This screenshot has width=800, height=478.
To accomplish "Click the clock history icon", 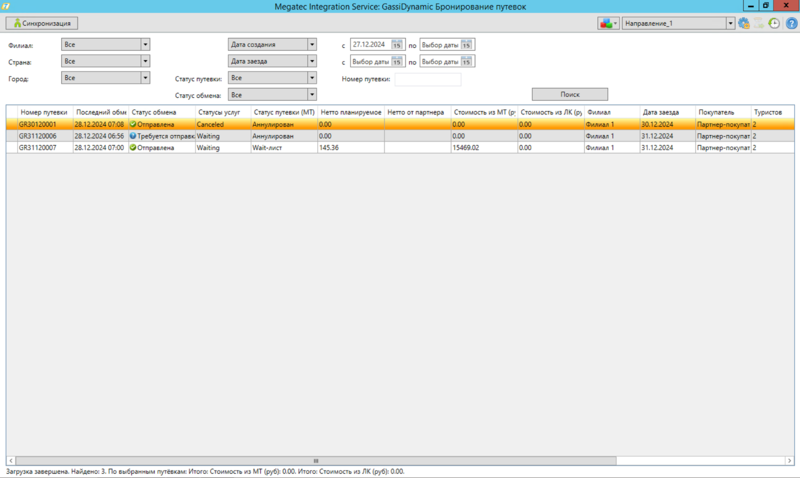I will click(774, 23).
